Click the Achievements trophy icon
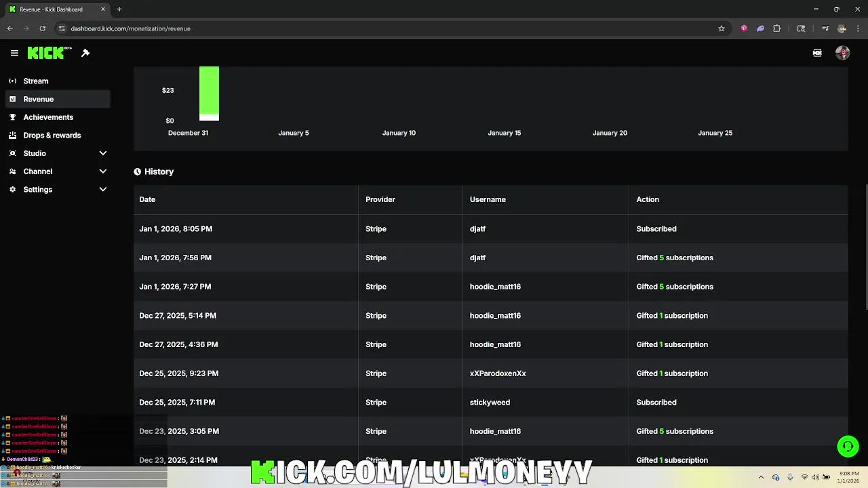The height and width of the screenshot is (488, 868). coord(12,117)
